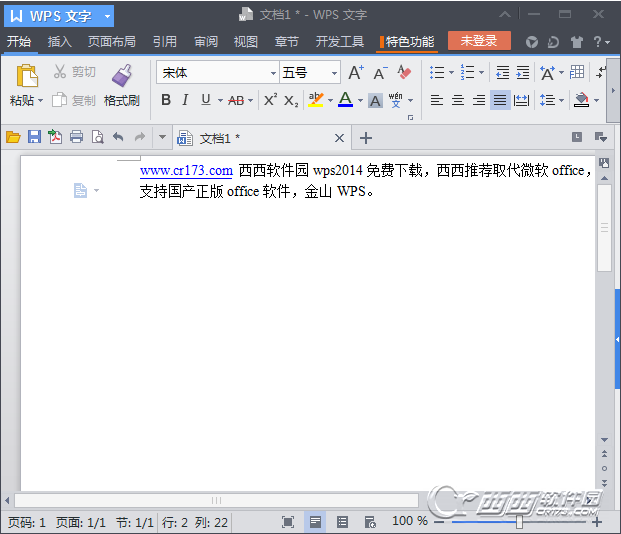Apply subscript formatting

[291, 101]
